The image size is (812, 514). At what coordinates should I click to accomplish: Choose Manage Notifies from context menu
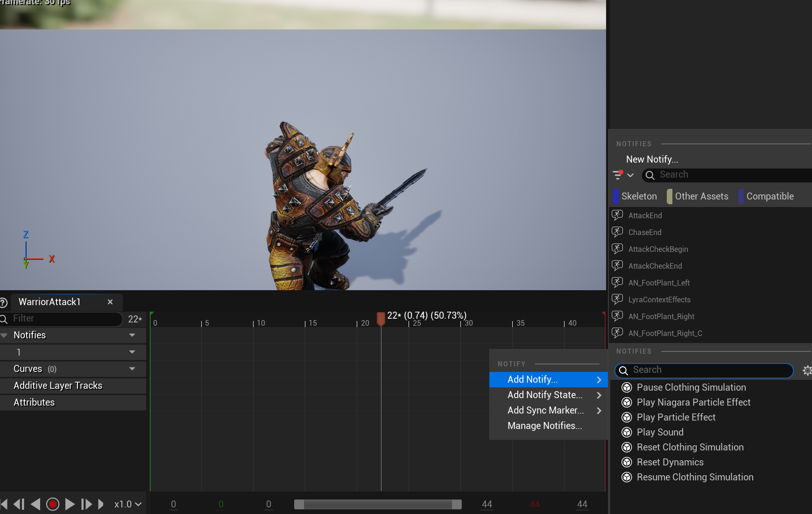pyautogui.click(x=548, y=426)
